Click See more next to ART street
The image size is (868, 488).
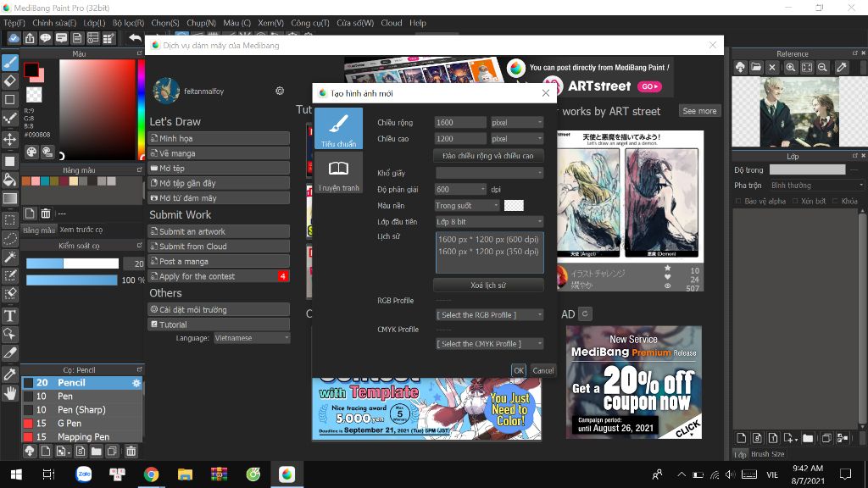[x=699, y=111]
